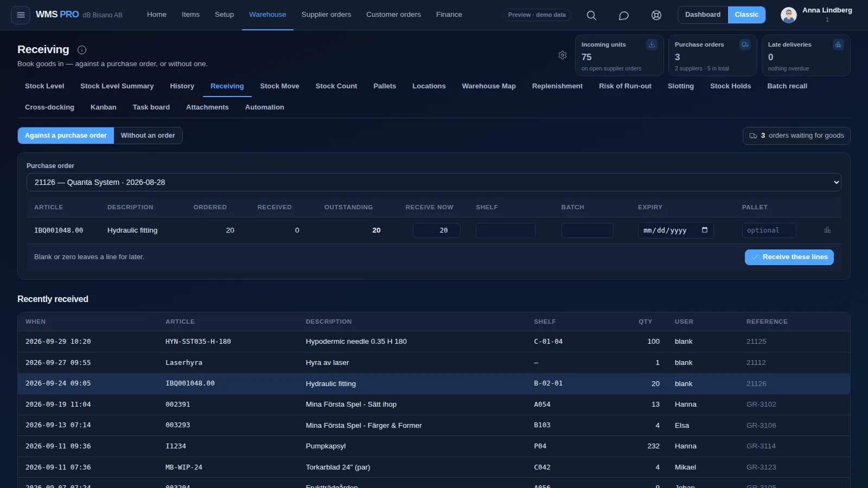Expand the Purchase order dropdown
Image resolution: width=868 pixels, height=488 pixels.
pos(434,182)
